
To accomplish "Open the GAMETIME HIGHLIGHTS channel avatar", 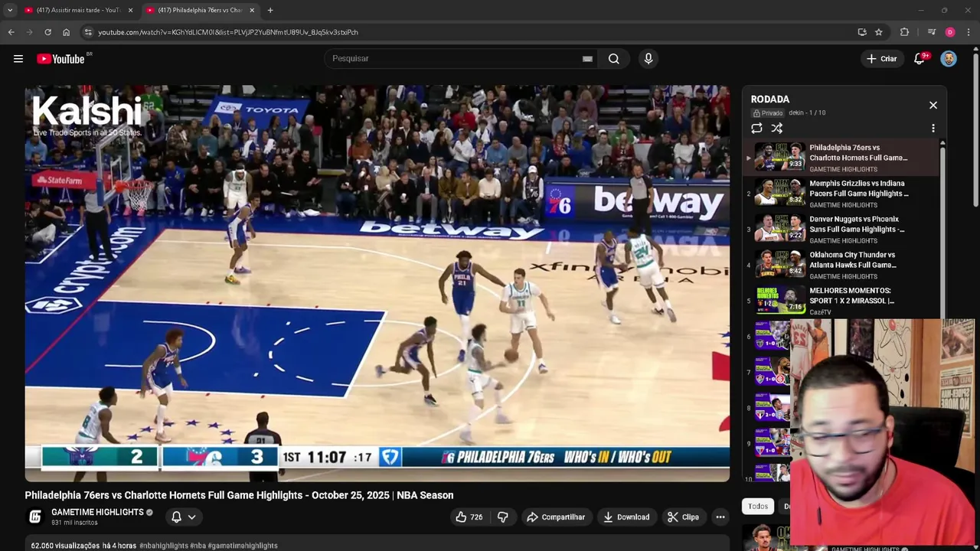I will coord(34,517).
